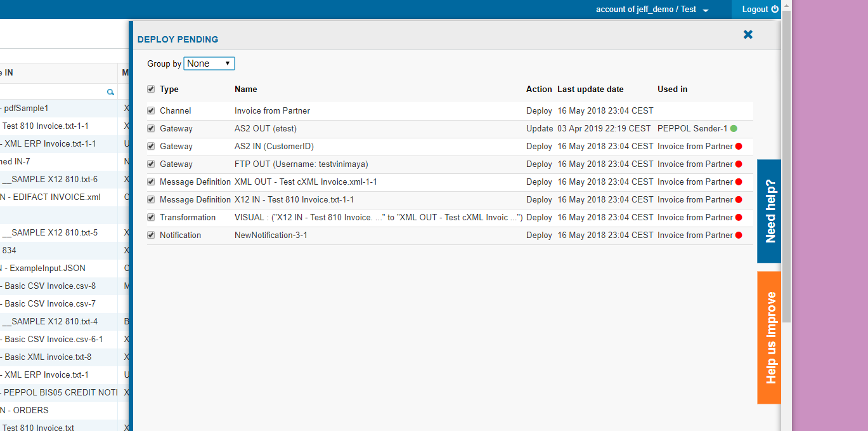Image resolution: width=868 pixels, height=431 pixels.
Task: Click Invoice from Partner in AS2 IN row
Action: (695, 146)
